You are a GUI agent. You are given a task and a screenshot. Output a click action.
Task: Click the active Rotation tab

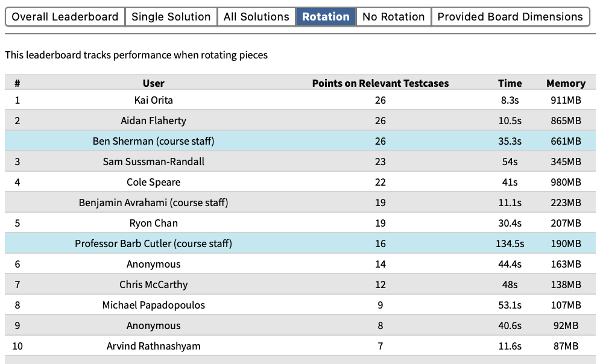click(326, 17)
